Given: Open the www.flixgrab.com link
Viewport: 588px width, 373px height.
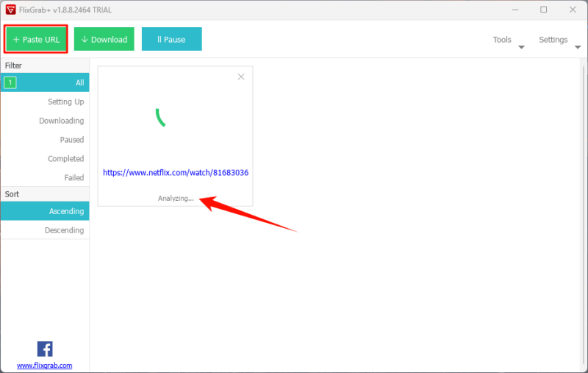Looking at the screenshot, I should click(44, 365).
